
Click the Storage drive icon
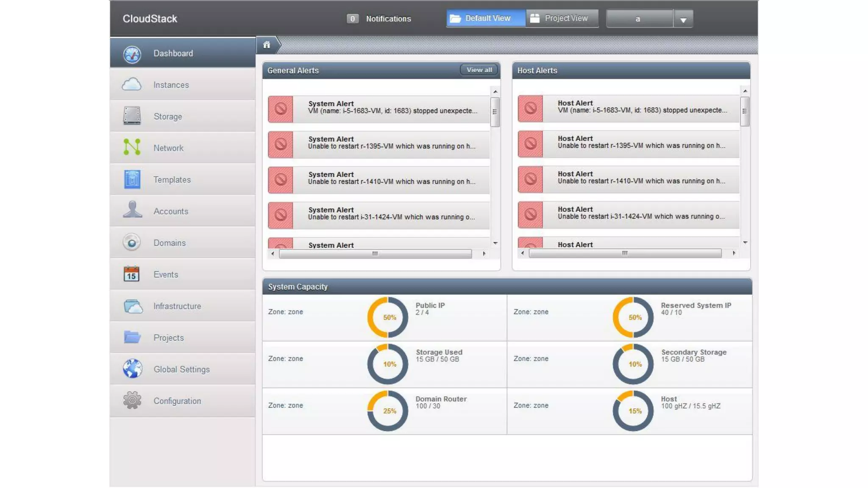pyautogui.click(x=132, y=116)
